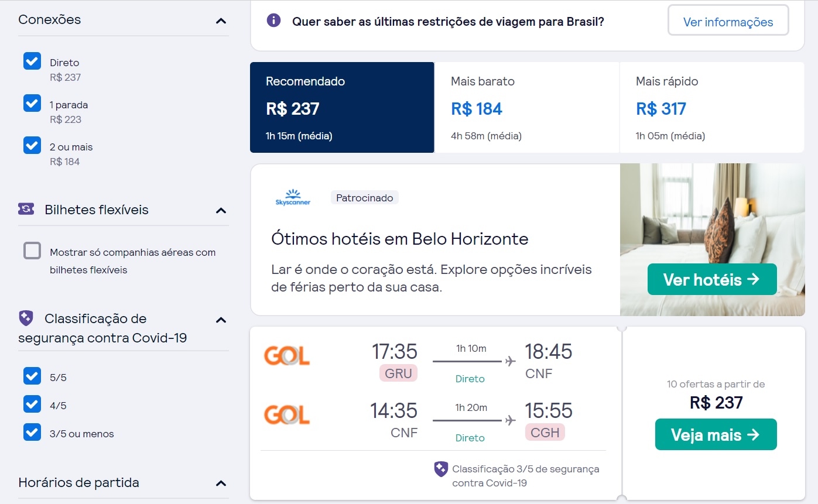Collapse the Horários de partida section
The image size is (818, 504).
click(x=221, y=483)
